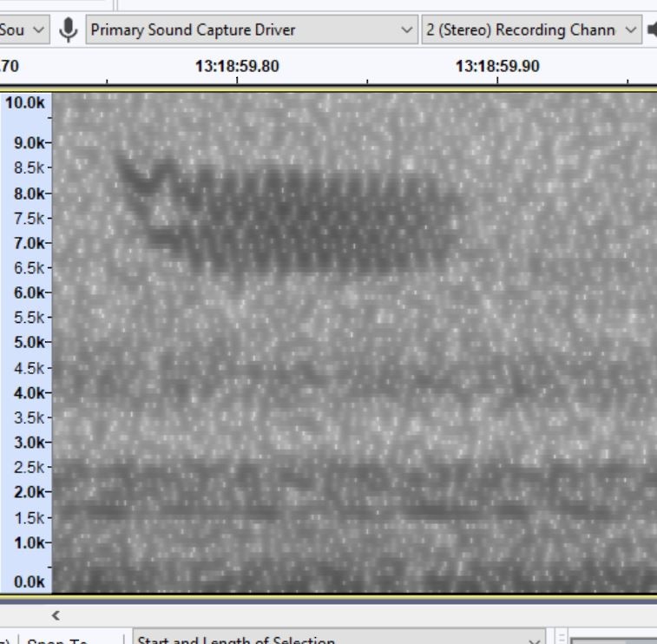
Task: Click the 3.0k label on the vertical ruler
Action: tap(29, 442)
